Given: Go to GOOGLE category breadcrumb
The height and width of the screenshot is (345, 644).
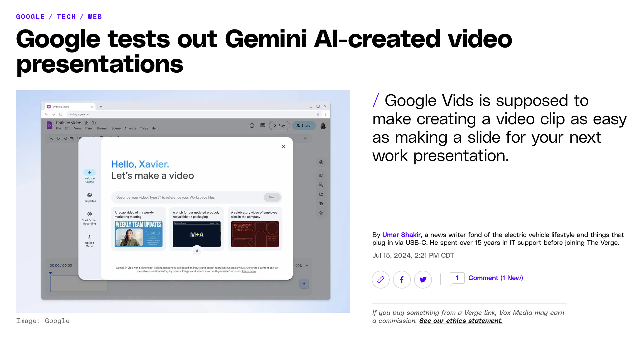Looking at the screenshot, I should pos(30,17).
